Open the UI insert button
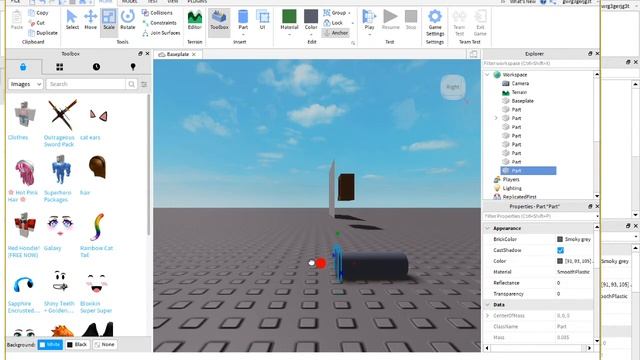640x360 pixels. [262, 20]
